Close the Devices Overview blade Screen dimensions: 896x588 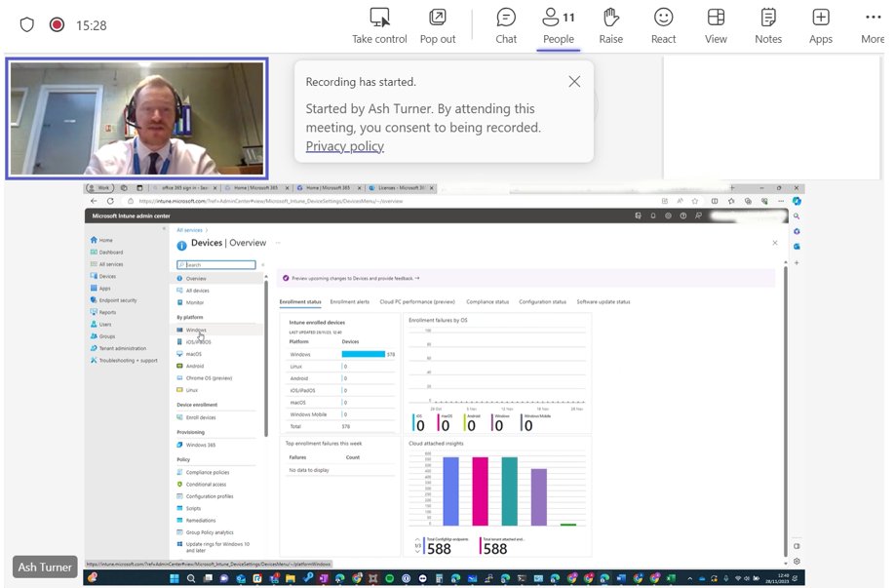(x=775, y=243)
